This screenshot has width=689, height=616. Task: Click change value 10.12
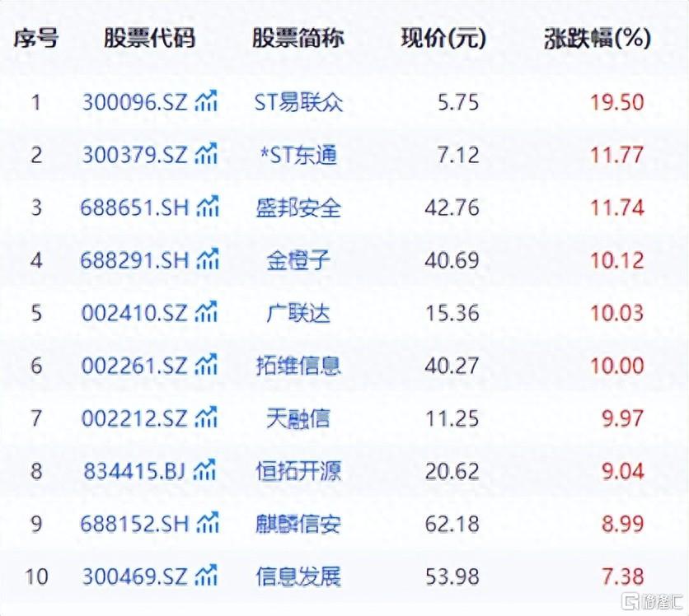coord(617,260)
